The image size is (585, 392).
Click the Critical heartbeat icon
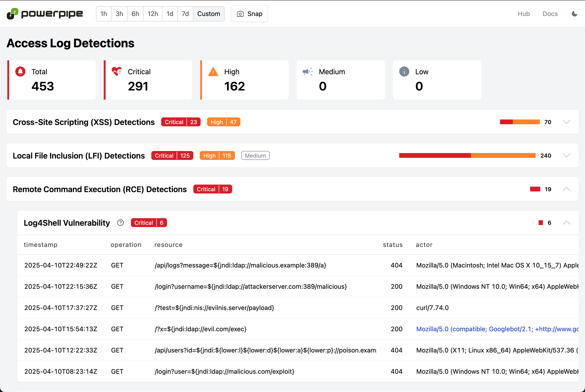(117, 71)
